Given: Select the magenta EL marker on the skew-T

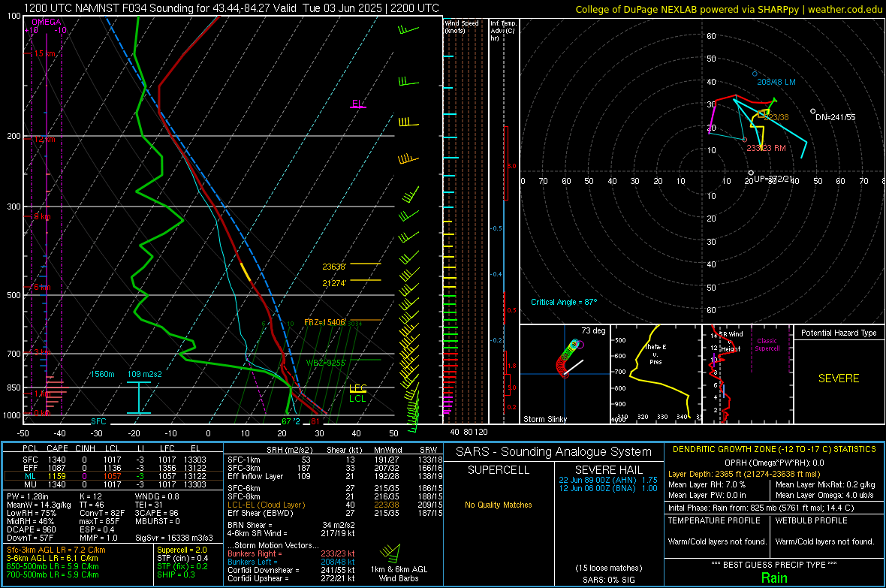Looking at the screenshot, I should [357, 104].
